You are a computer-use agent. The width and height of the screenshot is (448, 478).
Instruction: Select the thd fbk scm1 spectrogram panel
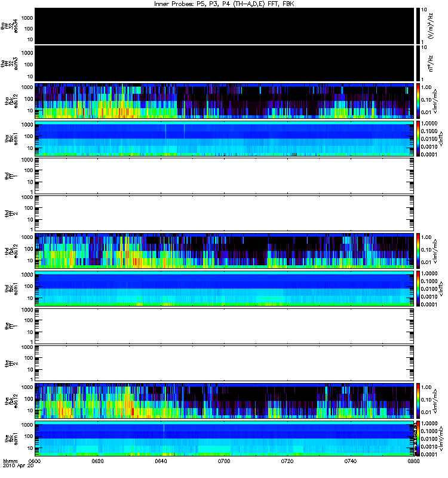[224, 289]
